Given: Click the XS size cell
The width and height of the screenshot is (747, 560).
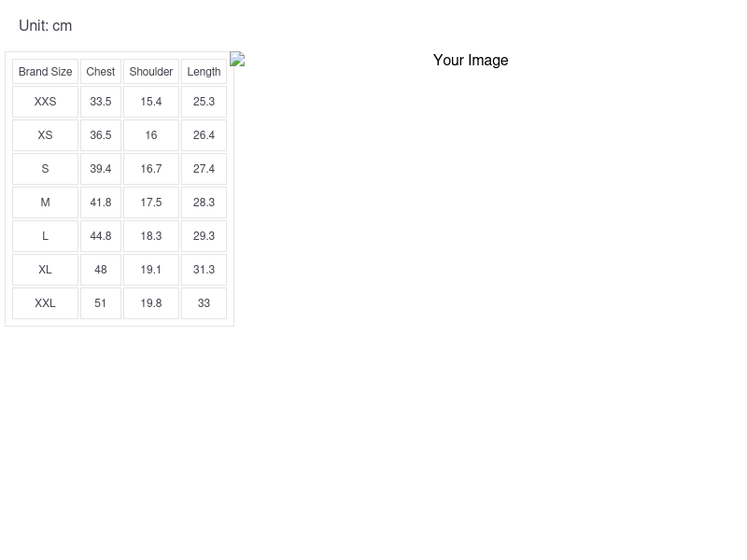Looking at the screenshot, I should click(45, 135).
